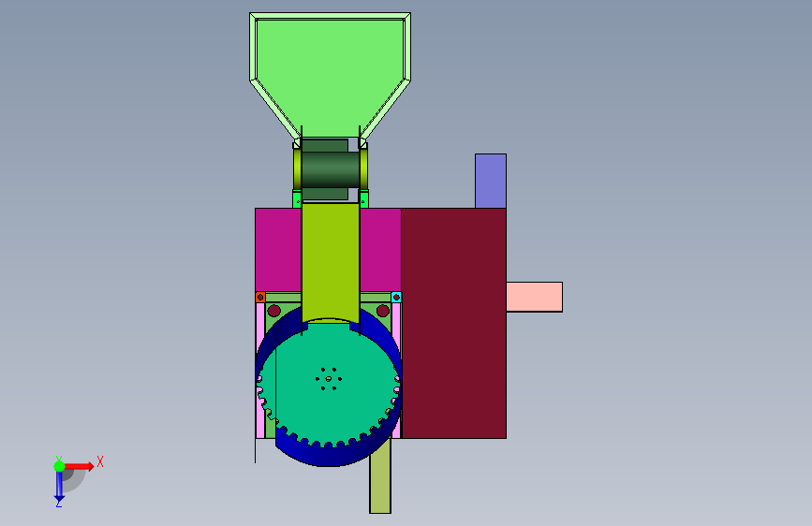Click the left dark red round hole on the green plate

pos(274,311)
